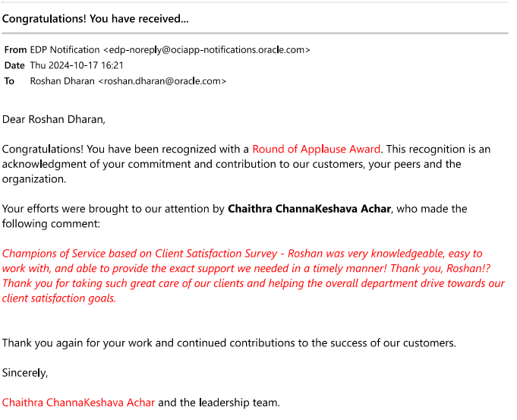The height and width of the screenshot is (420, 517).
Task: Click the recipient name 'Roshan Dharan' in To field
Action: point(62,81)
